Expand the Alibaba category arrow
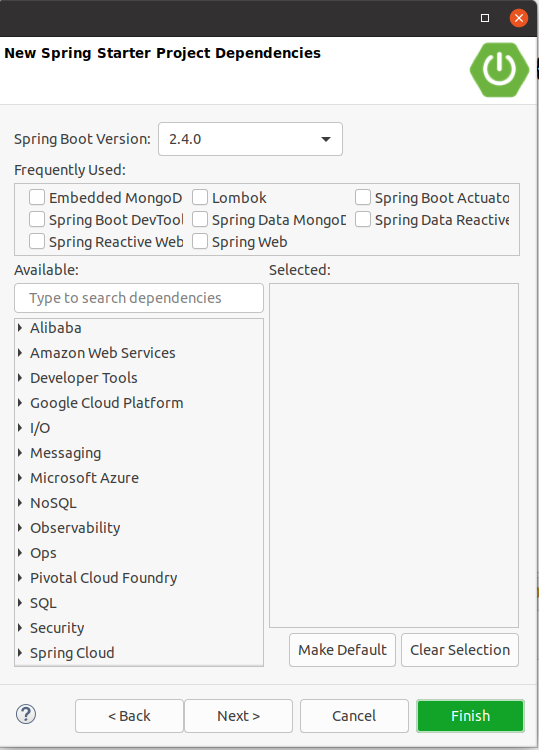 coord(20,328)
